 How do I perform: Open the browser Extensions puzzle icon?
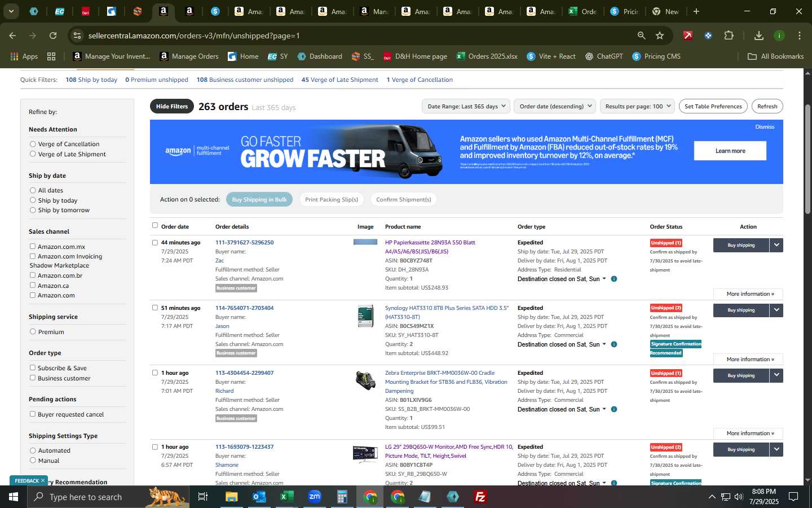pyautogui.click(x=729, y=36)
